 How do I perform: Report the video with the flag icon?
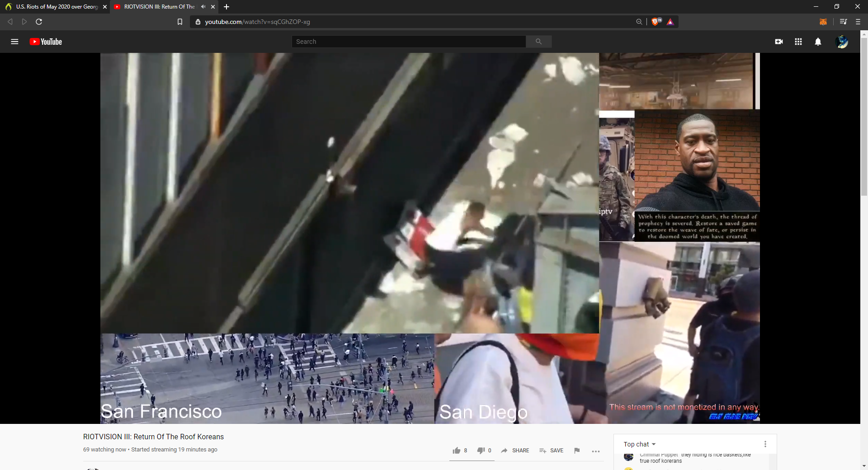pyautogui.click(x=577, y=451)
